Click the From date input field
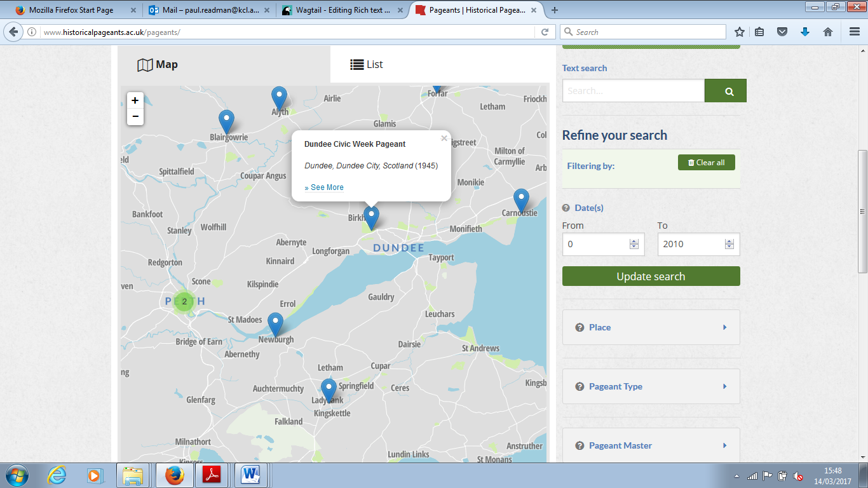Screen dimensions: 868x488 pos(595,244)
